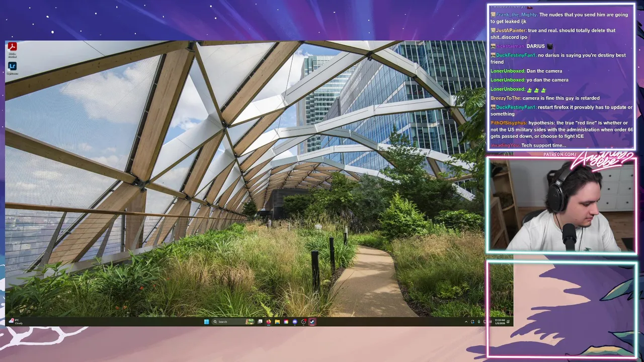Viewport: 644px width, 362px height.
Task: Open the notification bell icon
Action: (x=508, y=322)
